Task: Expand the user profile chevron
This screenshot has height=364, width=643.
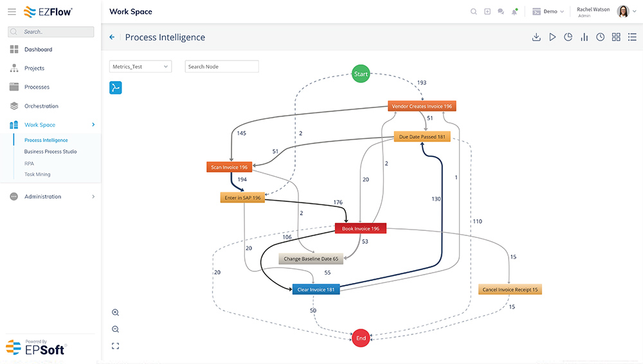Action: (635, 12)
